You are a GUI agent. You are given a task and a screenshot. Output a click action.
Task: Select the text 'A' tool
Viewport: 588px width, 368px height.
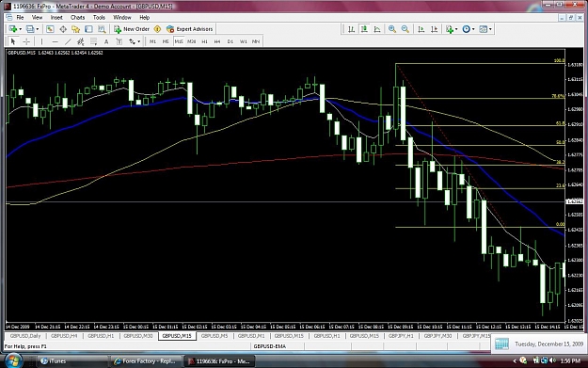pos(106,41)
